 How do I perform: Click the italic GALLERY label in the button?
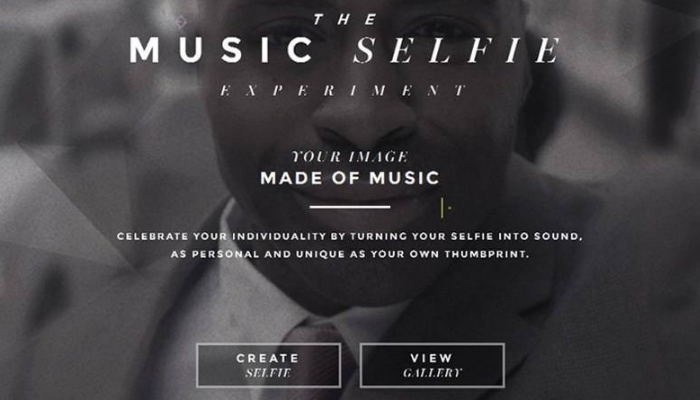coord(432,373)
